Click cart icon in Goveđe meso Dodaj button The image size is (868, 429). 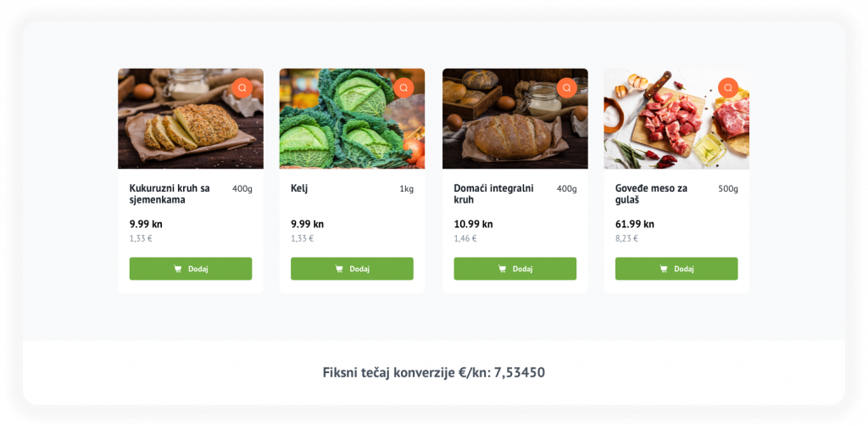[664, 269]
